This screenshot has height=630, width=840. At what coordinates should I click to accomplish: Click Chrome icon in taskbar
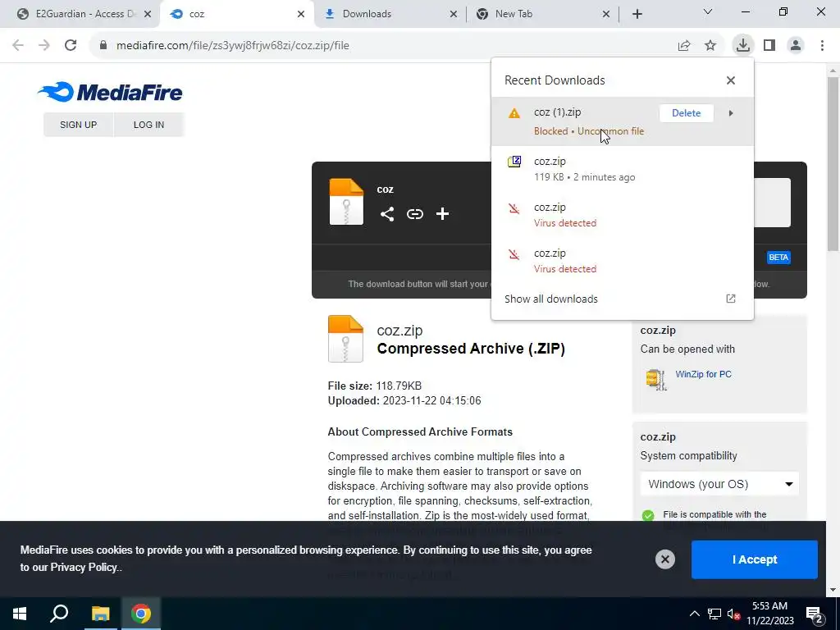(x=141, y=614)
